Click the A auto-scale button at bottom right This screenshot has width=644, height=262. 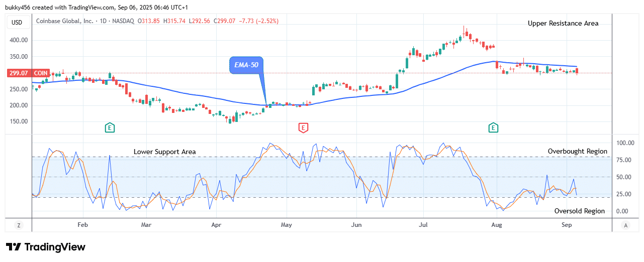(x=625, y=225)
